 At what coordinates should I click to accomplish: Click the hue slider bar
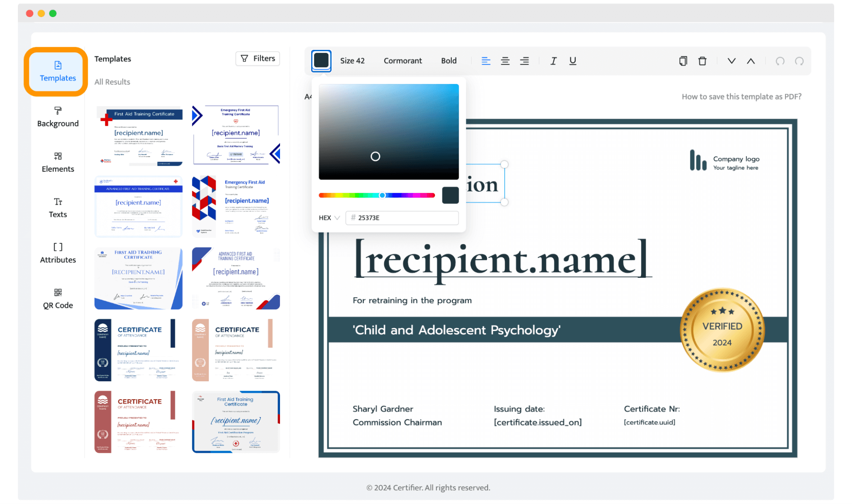pyautogui.click(x=377, y=195)
